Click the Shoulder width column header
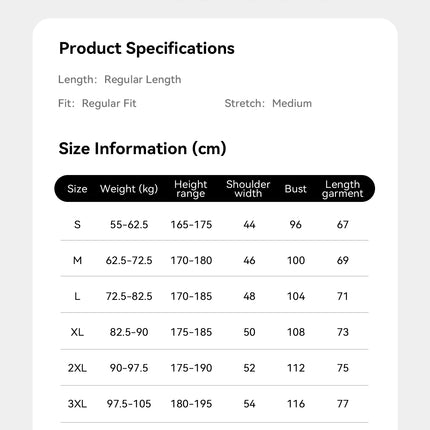Viewport: 430px width, 430px height. point(248,189)
